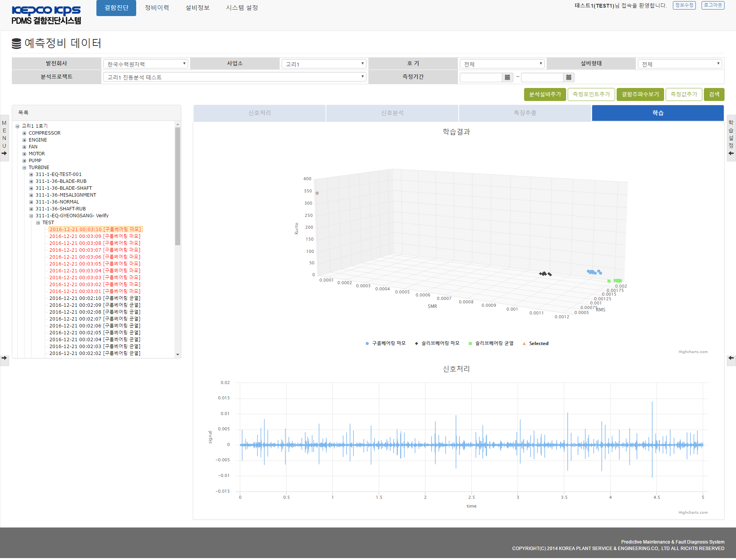
Task: Click the left MENU panel arrow icon
Action: [x=4, y=153]
